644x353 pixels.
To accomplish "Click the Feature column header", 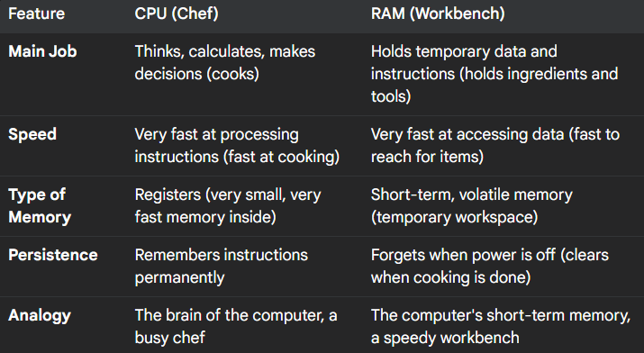I will pyautogui.click(x=37, y=14).
